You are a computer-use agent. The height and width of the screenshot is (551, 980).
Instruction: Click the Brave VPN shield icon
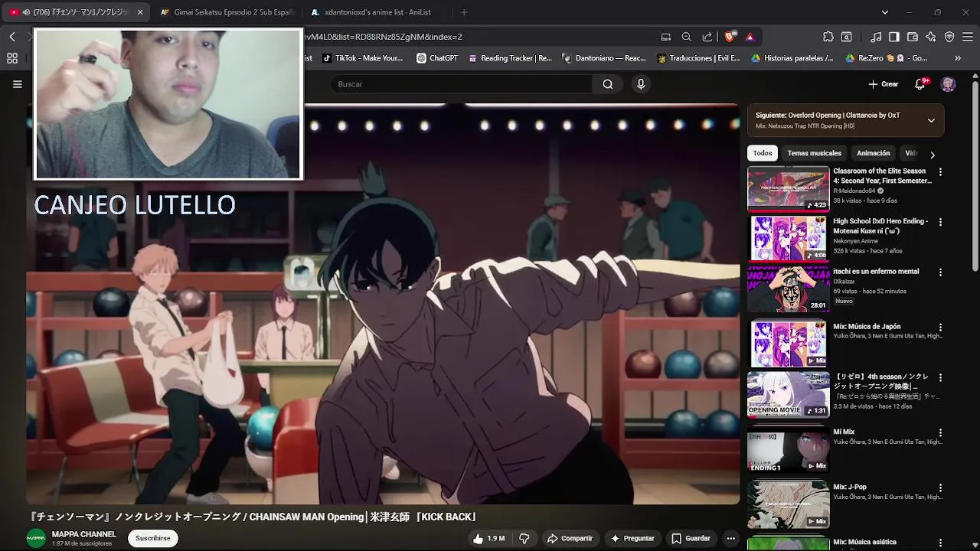click(949, 37)
